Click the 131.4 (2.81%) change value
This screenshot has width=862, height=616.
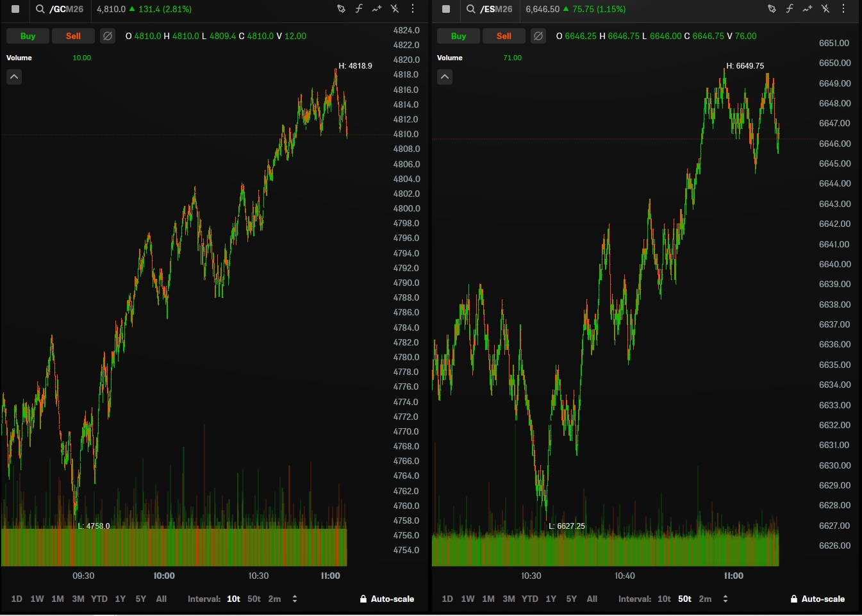click(x=165, y=9)
